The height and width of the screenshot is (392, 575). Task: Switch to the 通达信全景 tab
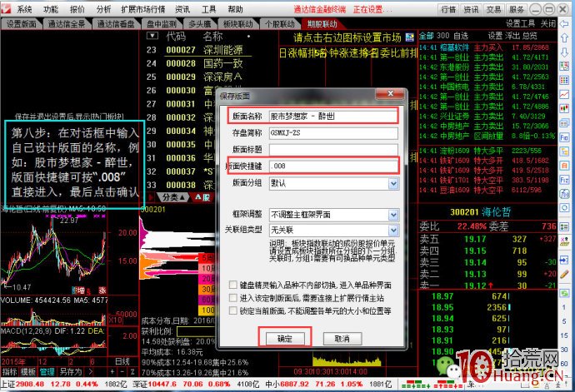(x=67, y=24)
